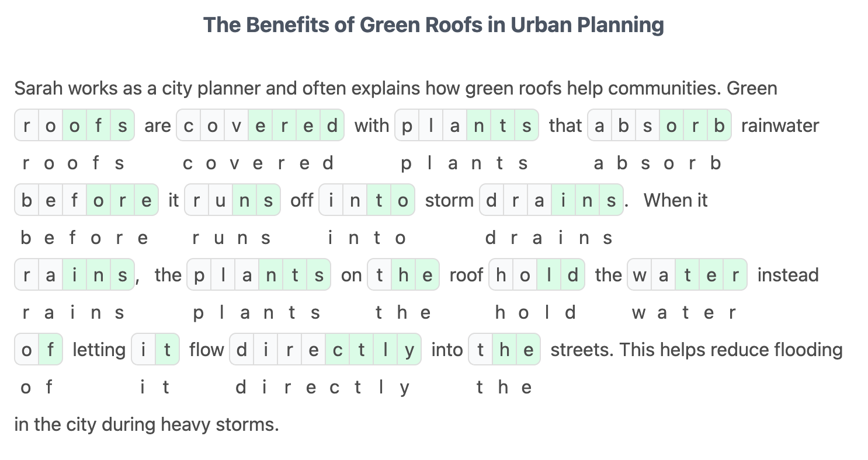Viewport: 868px width, 460px height.
Task: Focus the 's' box in 'absorb'
Action: [x=647, y=126]
